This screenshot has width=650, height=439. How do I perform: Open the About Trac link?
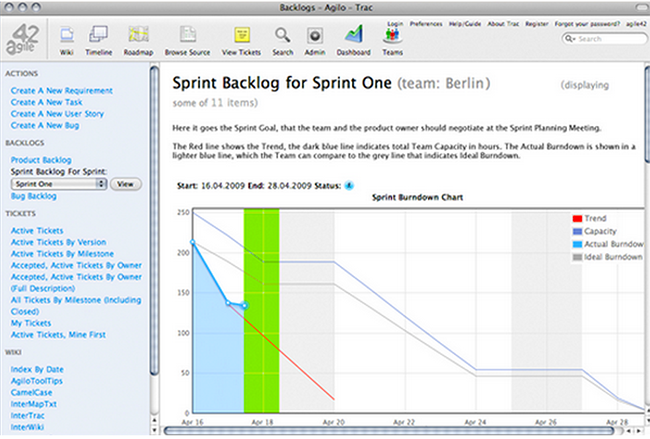503,24
